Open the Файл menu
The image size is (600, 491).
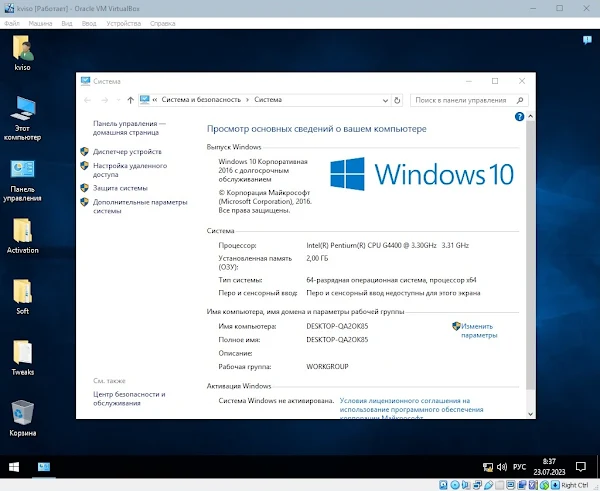pyautogui.click(x=12, y=23)
